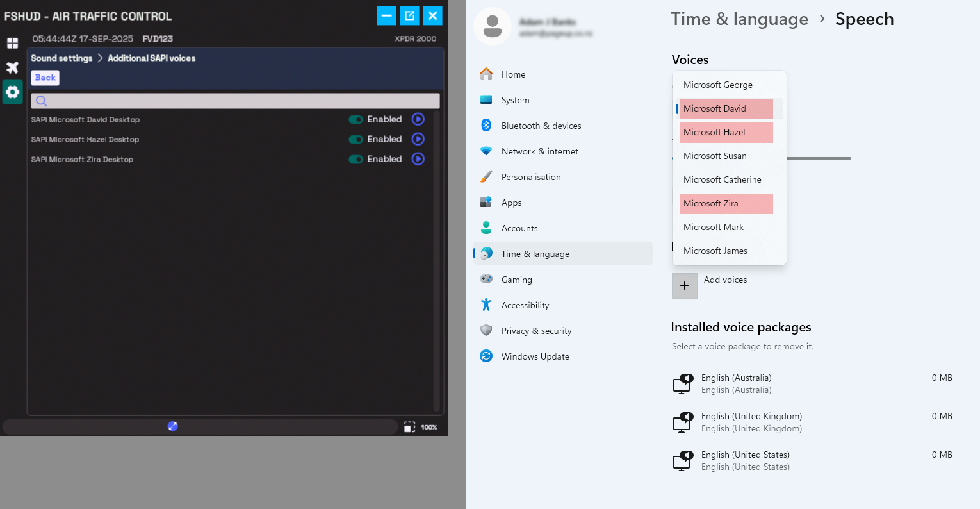Choose Microsoft George from the voices dropdown
980x509 pixels.
[x=729, y=85]
